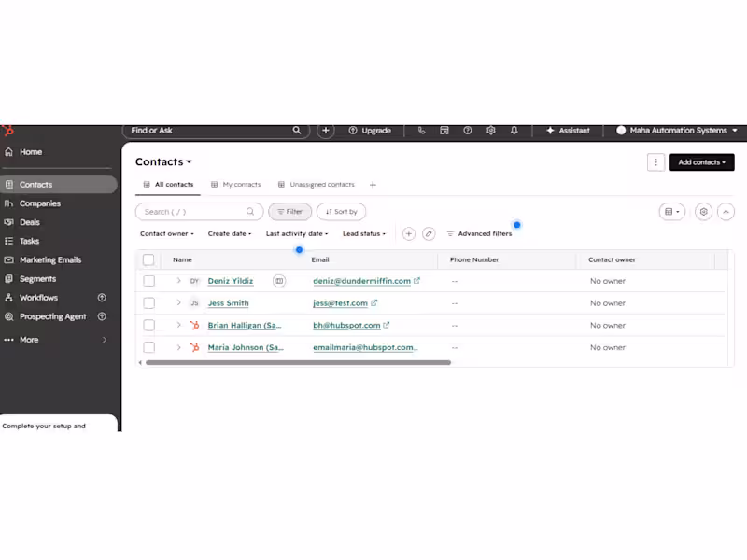Switch to Unassigned contacts tab

317,184
